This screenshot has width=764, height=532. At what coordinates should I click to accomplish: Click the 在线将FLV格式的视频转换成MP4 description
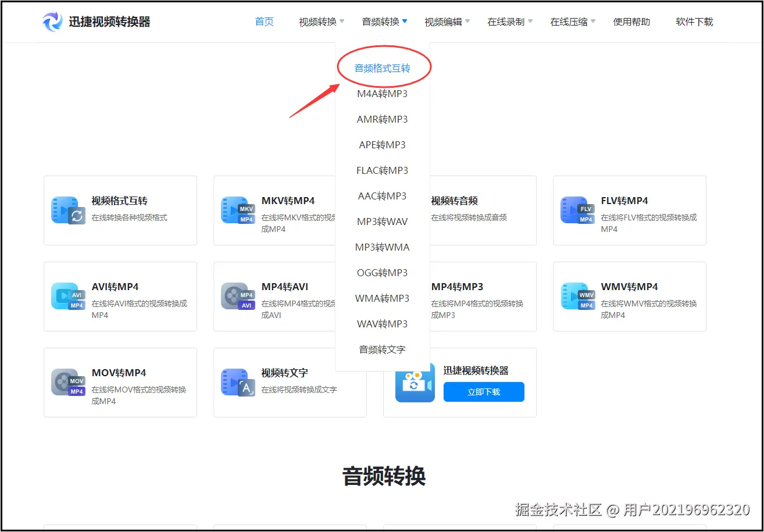649,223
